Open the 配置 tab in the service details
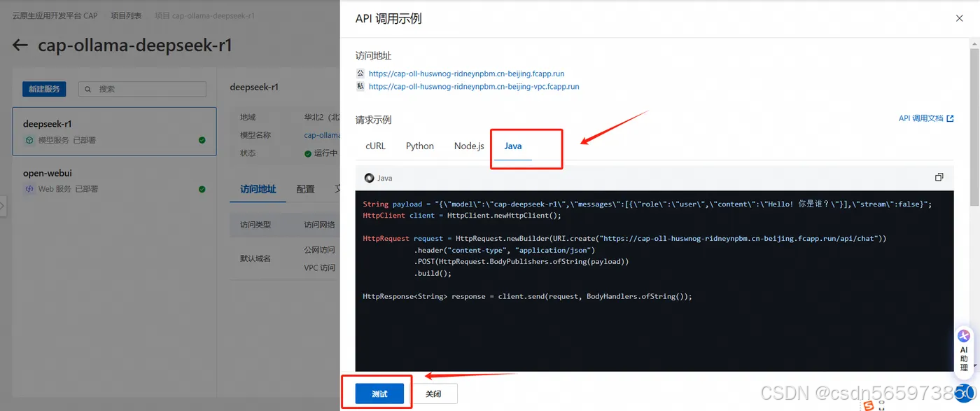The width and height of the screenshot is (980, 411). pyautogui.click(x=305, y=189)
